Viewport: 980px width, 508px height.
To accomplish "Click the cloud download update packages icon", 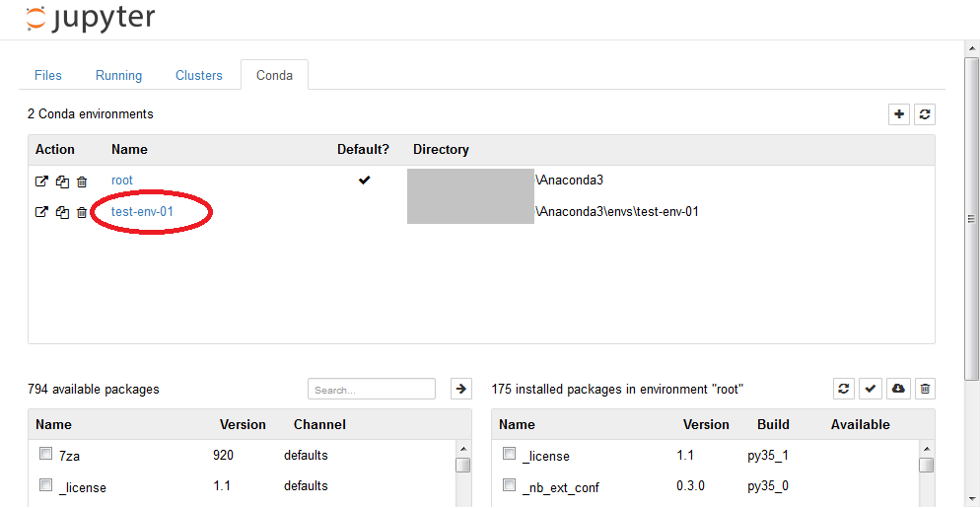I will tap(897, 389).
